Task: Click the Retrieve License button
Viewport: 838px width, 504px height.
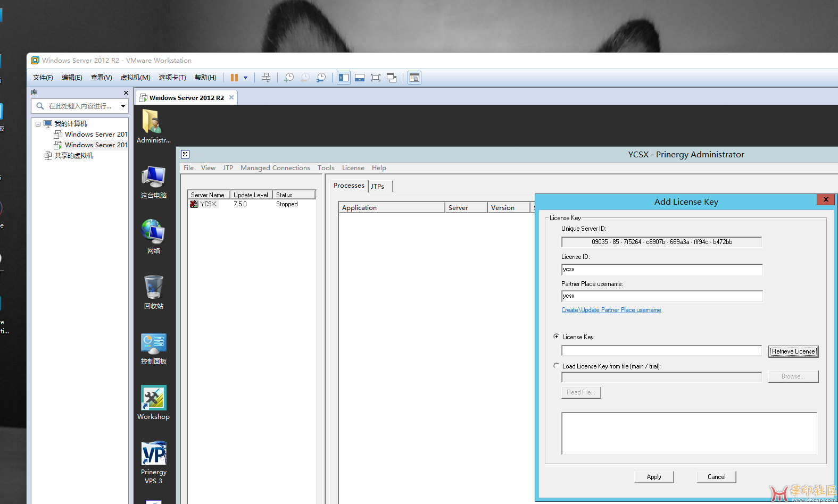Action: [793, 351]
